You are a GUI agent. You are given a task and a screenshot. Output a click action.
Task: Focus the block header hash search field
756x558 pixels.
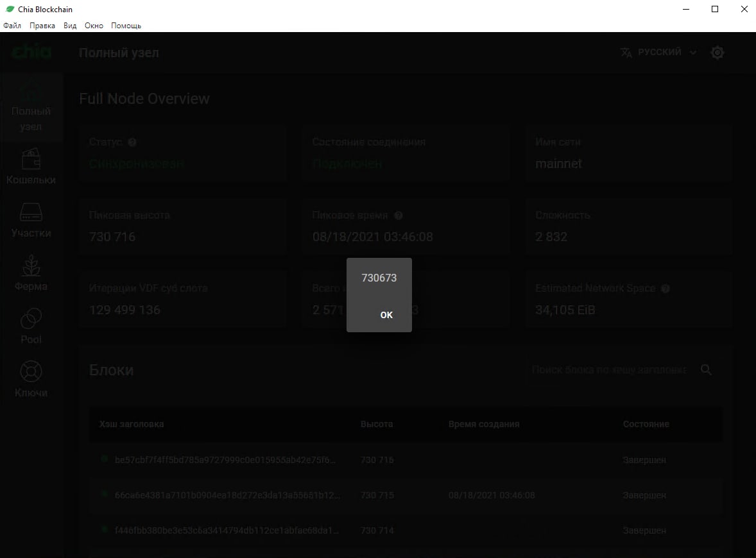(x=608, y=369)
